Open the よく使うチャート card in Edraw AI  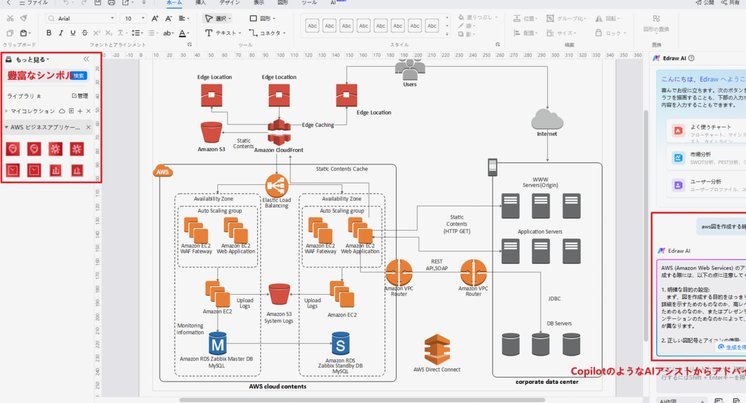tap(706, 130)
